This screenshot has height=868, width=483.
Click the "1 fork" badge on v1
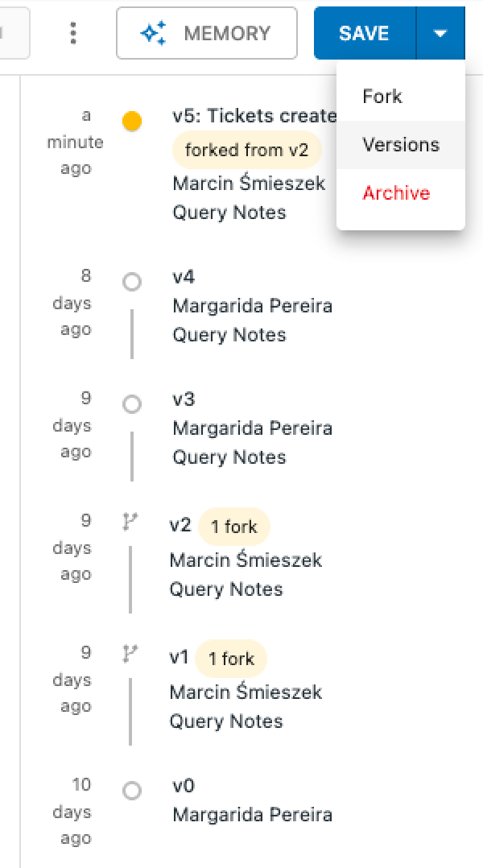[231, 659]
